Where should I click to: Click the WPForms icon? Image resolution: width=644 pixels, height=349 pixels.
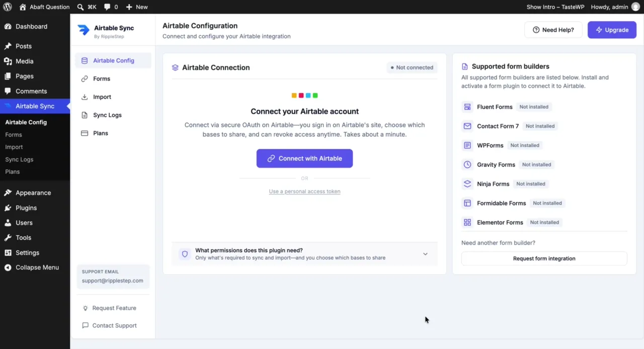pos(467,145)
